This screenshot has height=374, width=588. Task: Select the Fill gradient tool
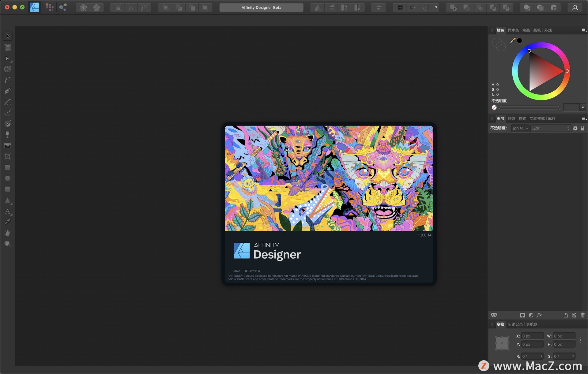(x=8, y=124)
